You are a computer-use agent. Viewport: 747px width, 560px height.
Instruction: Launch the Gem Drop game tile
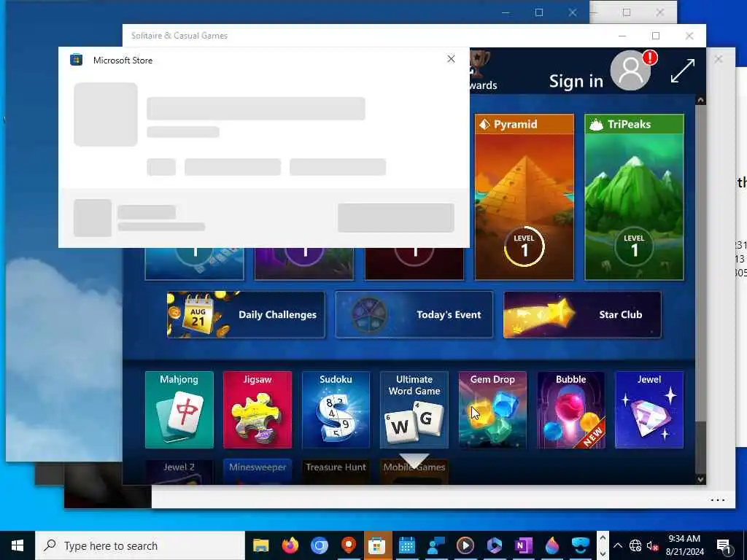pos(492,410)
